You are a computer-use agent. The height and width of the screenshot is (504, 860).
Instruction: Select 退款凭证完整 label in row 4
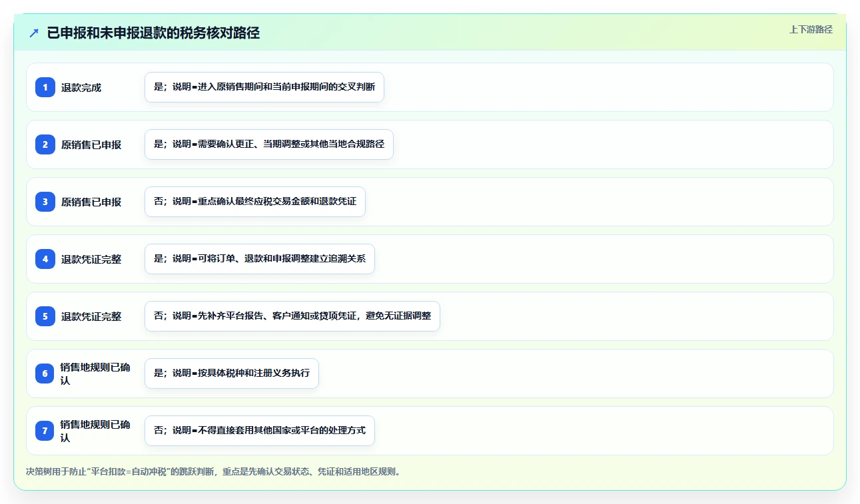(91, 259)
